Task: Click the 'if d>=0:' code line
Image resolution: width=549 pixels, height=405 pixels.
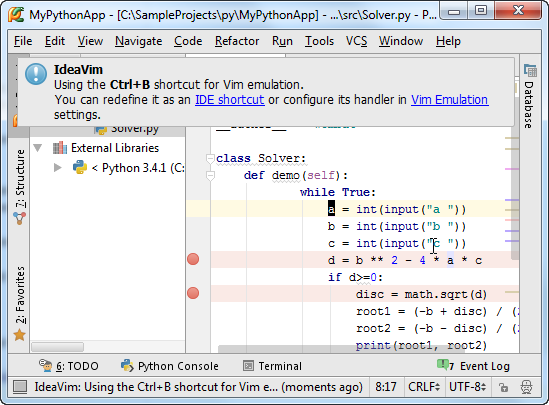Action: [x=355, y=277]
